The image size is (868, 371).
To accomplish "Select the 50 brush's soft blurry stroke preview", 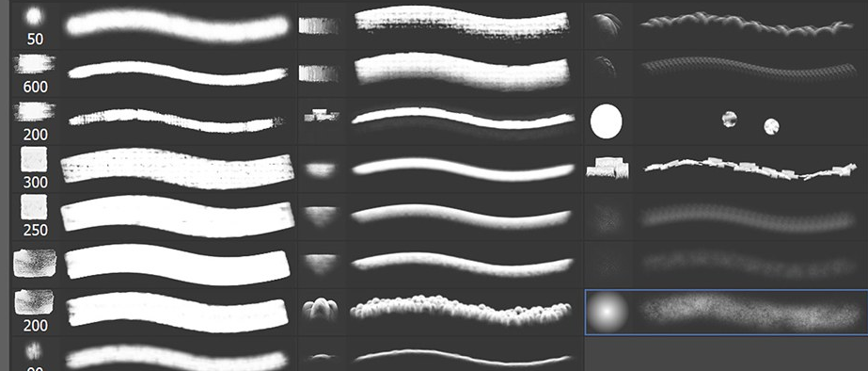I will click(177, 25).
